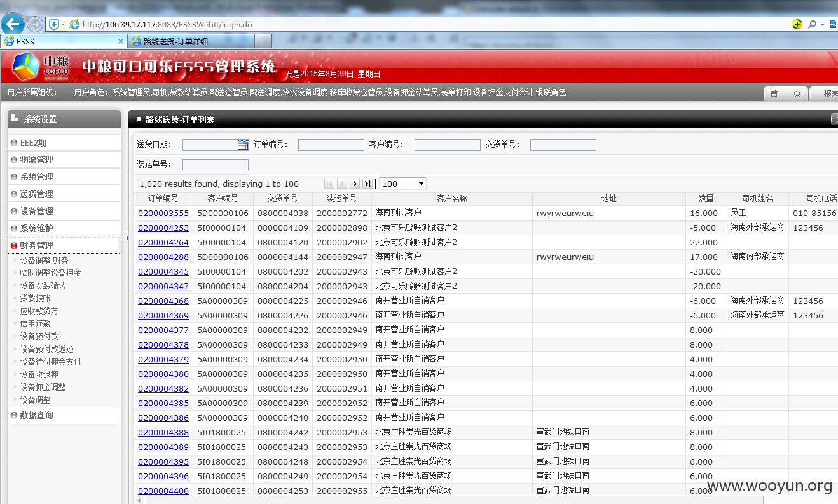Click the delivery number cell 0800004038
Screen dimensions: 838x504
click(283, 213)
